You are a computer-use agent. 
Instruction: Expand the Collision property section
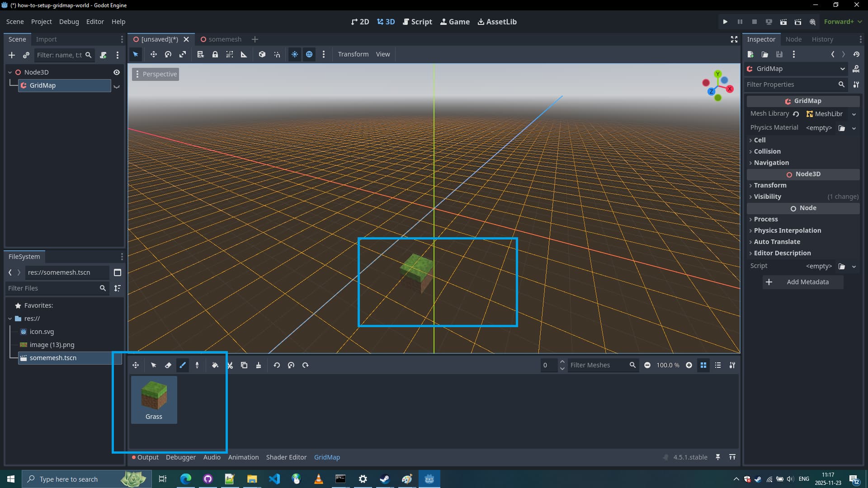[767, 151]
